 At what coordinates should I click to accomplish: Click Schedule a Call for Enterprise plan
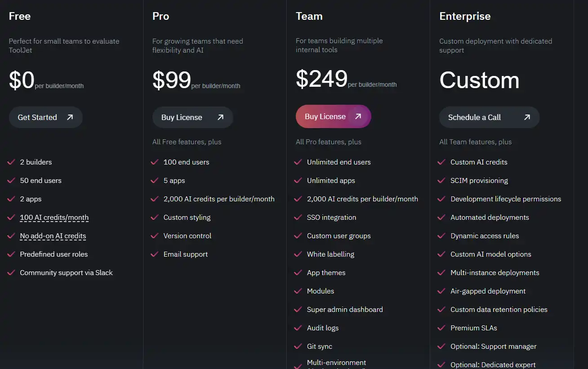[x=489, y=117]
